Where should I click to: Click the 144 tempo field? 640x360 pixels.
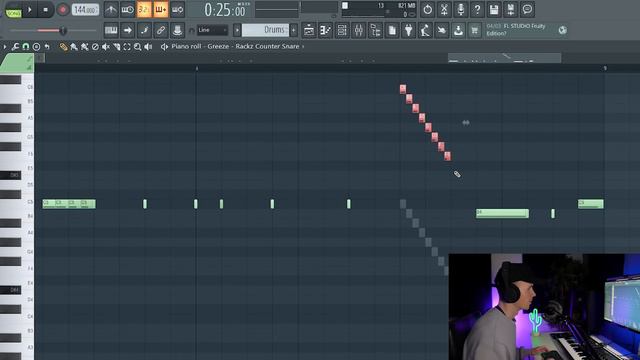coord(85,9)
